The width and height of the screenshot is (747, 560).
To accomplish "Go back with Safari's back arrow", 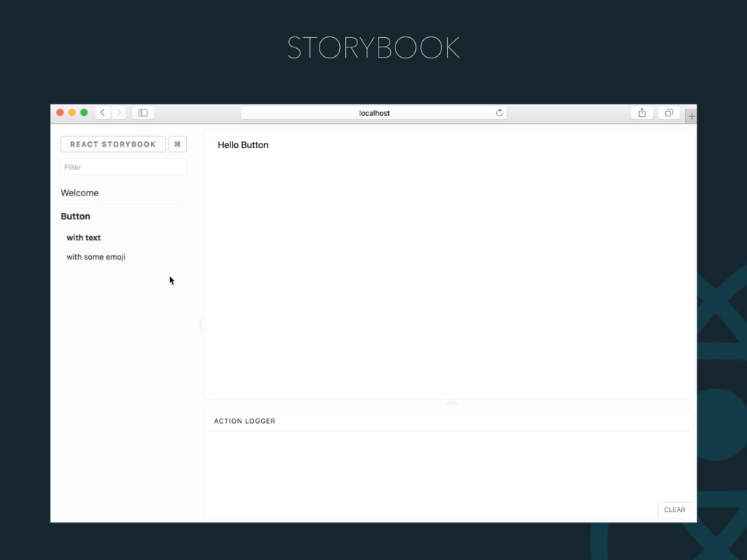I will click(102, 113).
